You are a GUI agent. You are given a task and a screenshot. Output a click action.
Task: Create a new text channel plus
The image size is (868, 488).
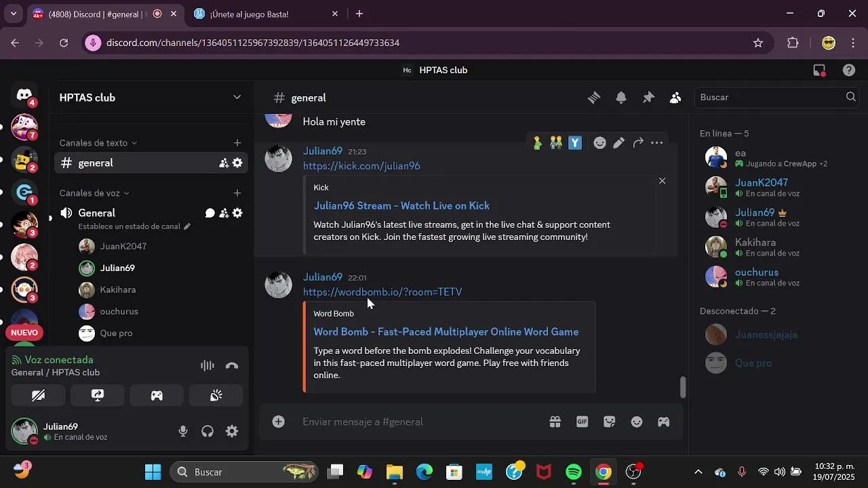click(x=237, y=143)
